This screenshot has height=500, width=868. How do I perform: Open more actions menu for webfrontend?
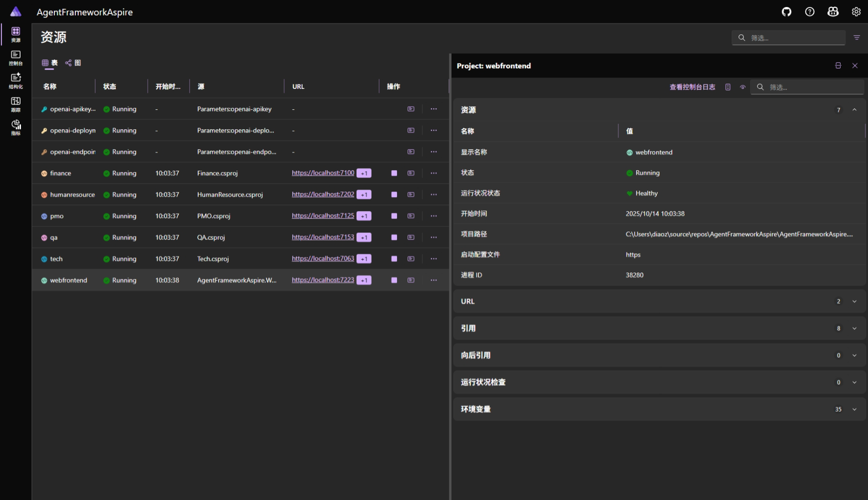pos(434,280)
